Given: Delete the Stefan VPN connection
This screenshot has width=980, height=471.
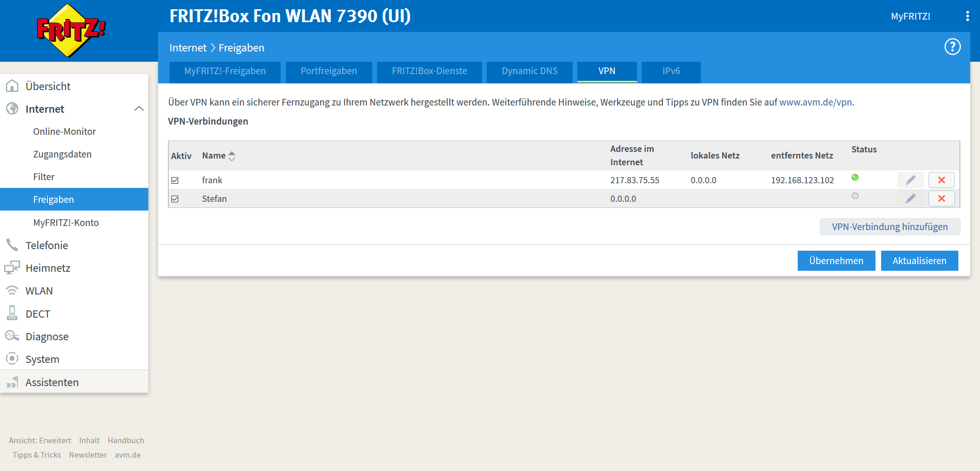Looking at the screenshot, I should coord(941,199).
